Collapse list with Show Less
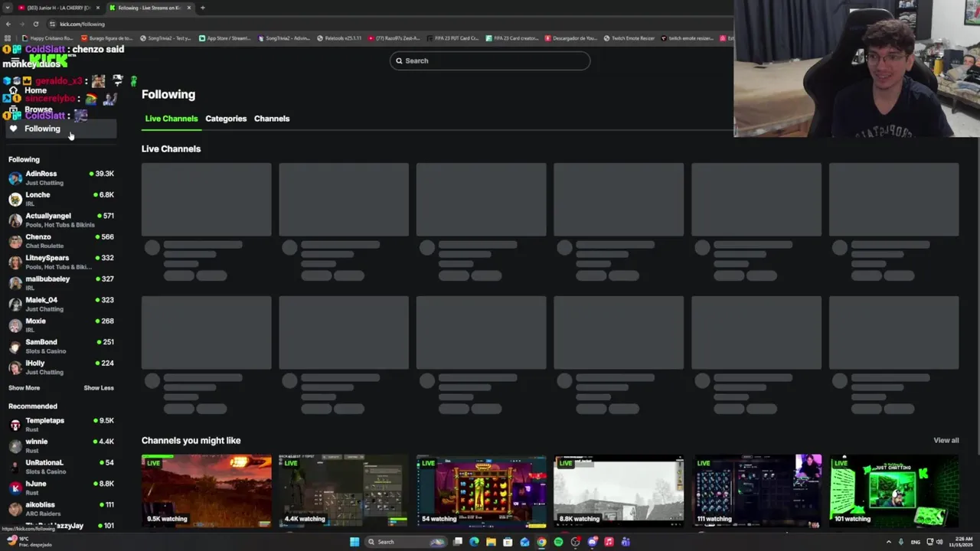 pyautogui.click(x=99, y=388)
